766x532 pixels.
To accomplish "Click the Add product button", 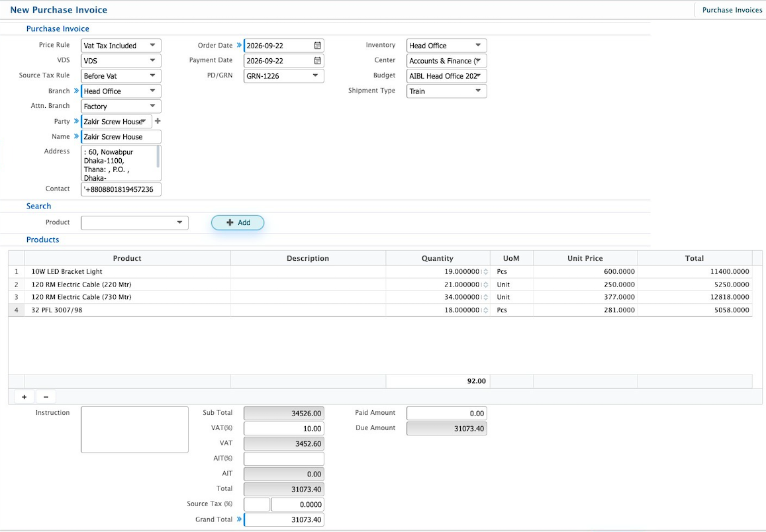I will pyautogui.click(x=238, y=222).
